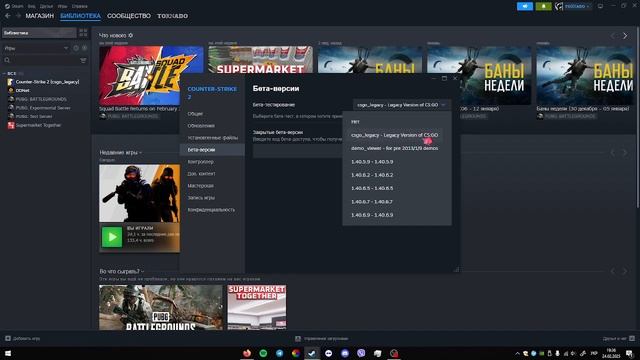This screenshot has width=640, height=360.
Task: Expand the Во что сыграть? section dropdown
Action: [x=122, y=271]
